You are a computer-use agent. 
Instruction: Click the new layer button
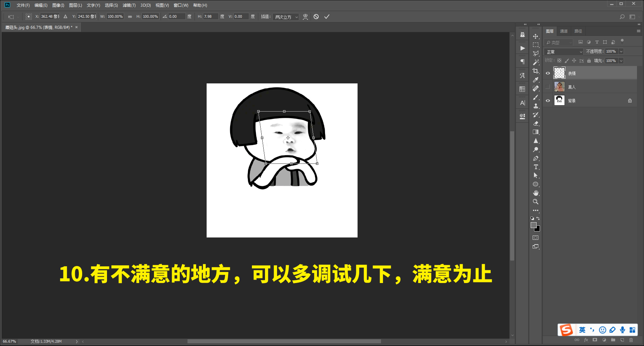[x=622, y=340]
